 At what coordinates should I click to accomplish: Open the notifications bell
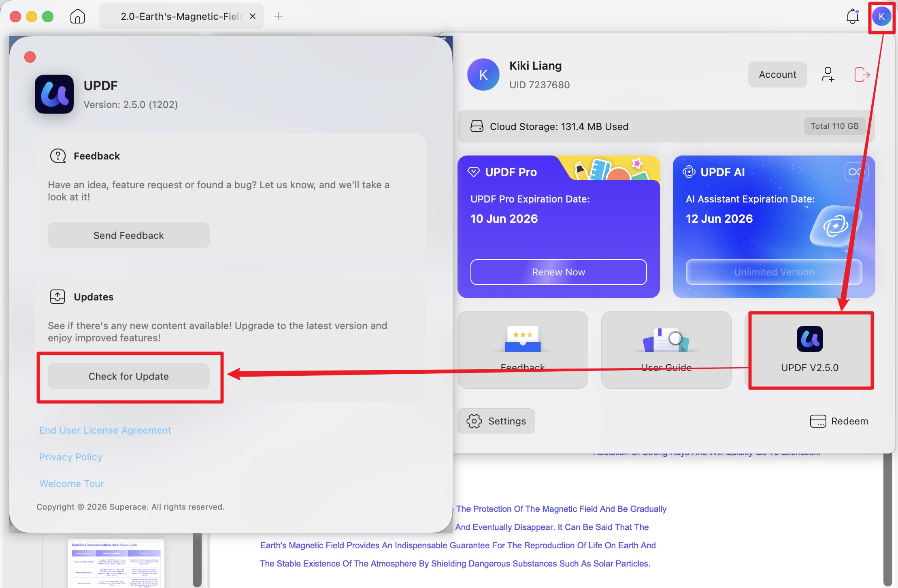[852, 16]
